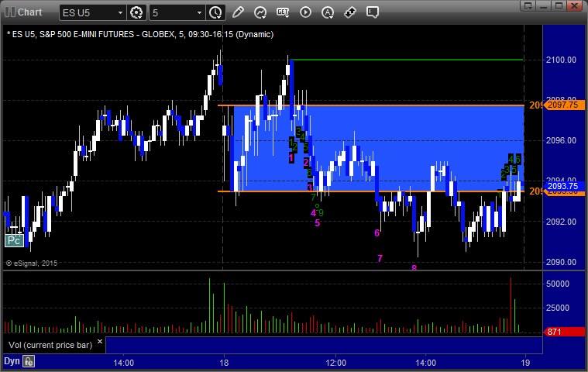Image resolution: width=588 pixels, height=372 pixels.
Task: Click the red 871 volume tag
Action: click(x=564, y=332)
